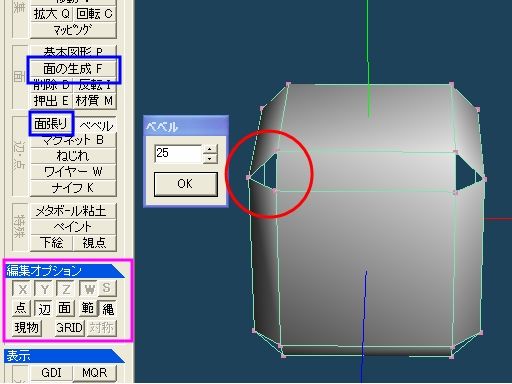Switch display to MQR mode
The width and height of the screenshot is (512, 384).
94,373
